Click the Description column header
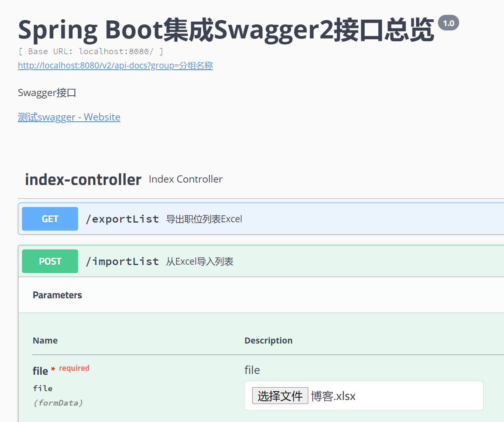The height and width of the screenshot is (422, 504). 268,341
